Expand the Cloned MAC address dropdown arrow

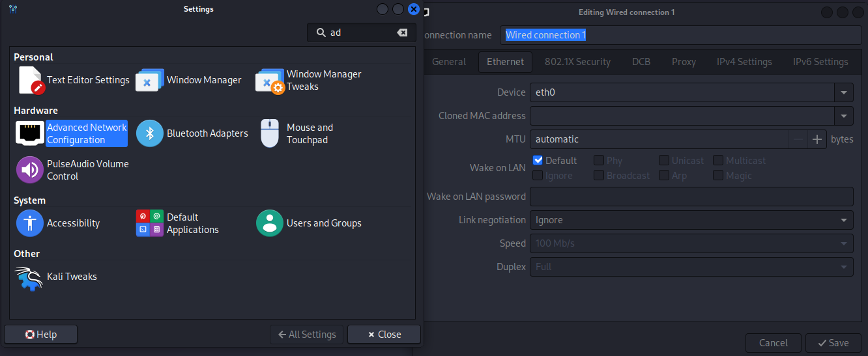pyautogui.click(x=845, y=116)
